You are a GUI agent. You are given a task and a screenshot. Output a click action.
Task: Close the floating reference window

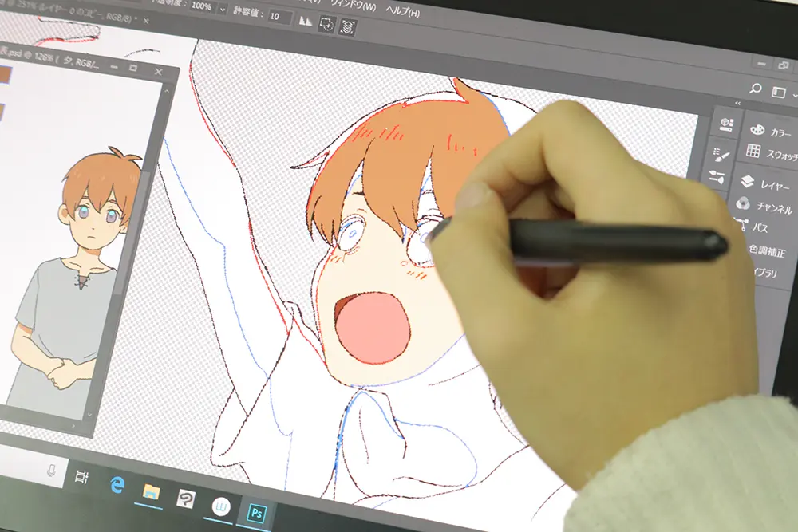click(x=158, y=72)
